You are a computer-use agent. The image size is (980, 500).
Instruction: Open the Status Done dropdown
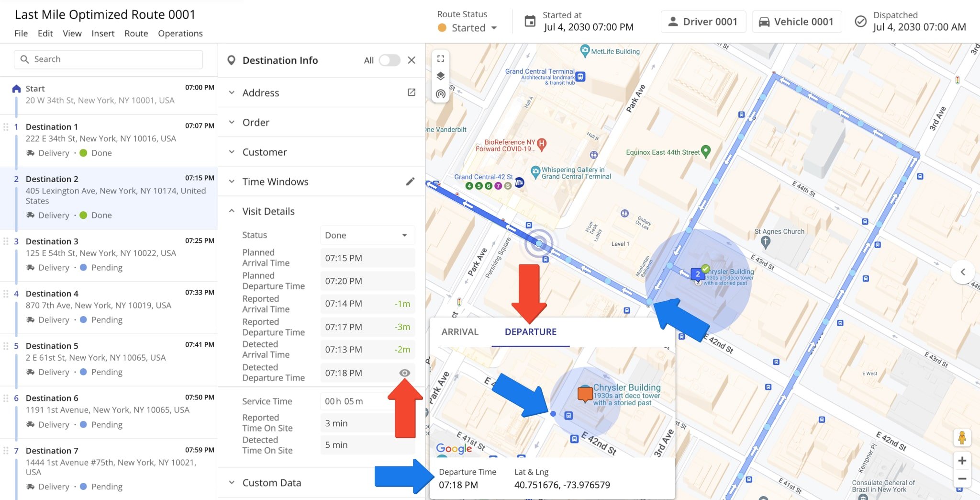tap(367, 235)
